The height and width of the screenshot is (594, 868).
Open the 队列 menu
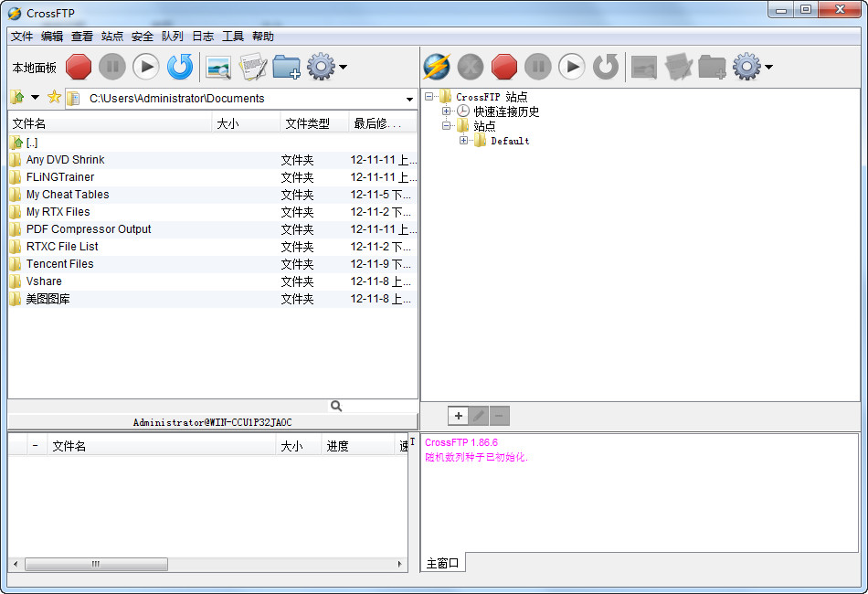172,37
